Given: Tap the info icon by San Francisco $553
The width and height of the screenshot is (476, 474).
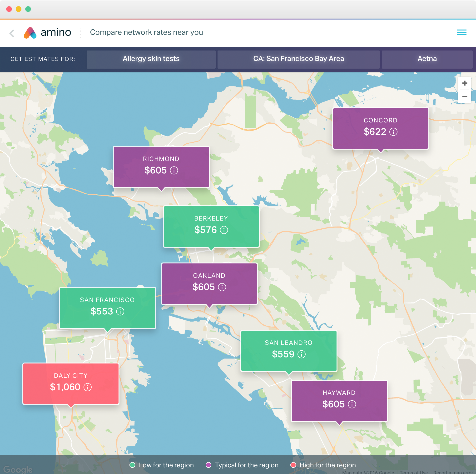Looking at the screenshot, I should [x=120, y=312].
